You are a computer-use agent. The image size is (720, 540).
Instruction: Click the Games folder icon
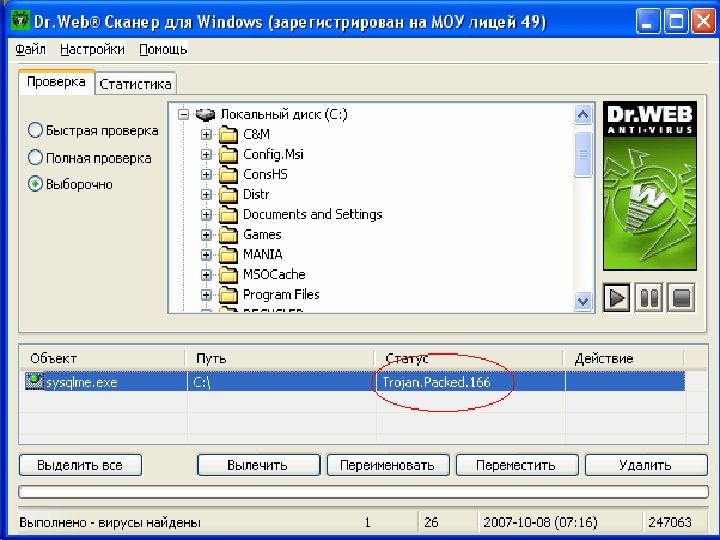pos(228,235)
